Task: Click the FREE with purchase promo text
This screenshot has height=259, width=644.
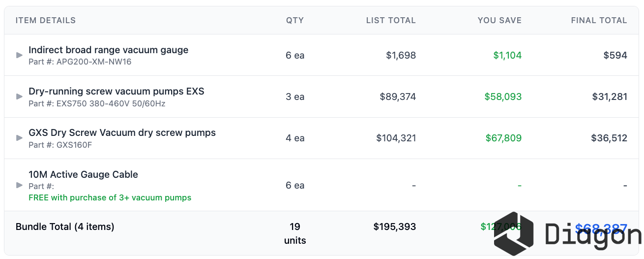Action: 110,197
